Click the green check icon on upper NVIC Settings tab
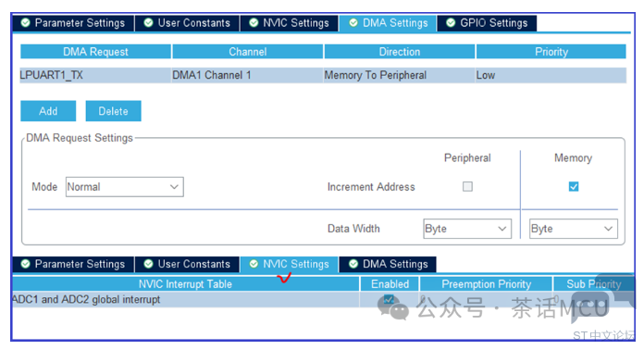The height and width of the screenshot is (350, 644). point(254,22)
